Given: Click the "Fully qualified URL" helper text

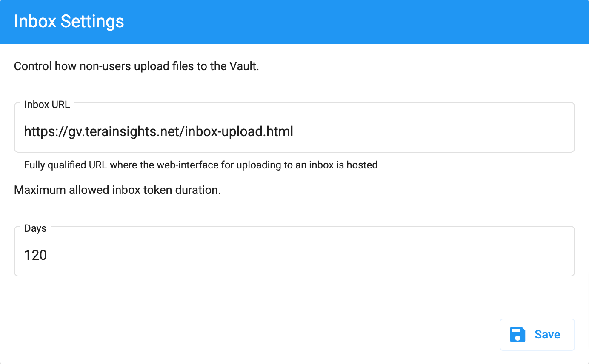Looking at the screenshot, I should pyautogui.click(x=200, y=165).
